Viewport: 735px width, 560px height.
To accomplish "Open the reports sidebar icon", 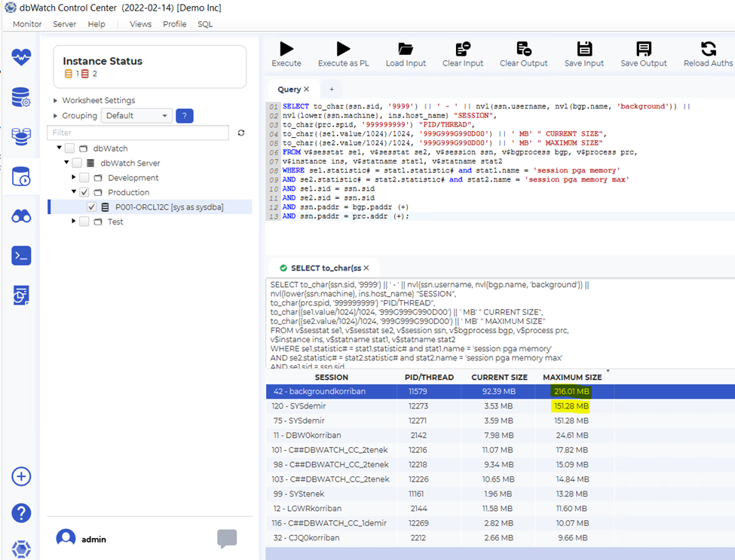I will [x=21, y=295].
